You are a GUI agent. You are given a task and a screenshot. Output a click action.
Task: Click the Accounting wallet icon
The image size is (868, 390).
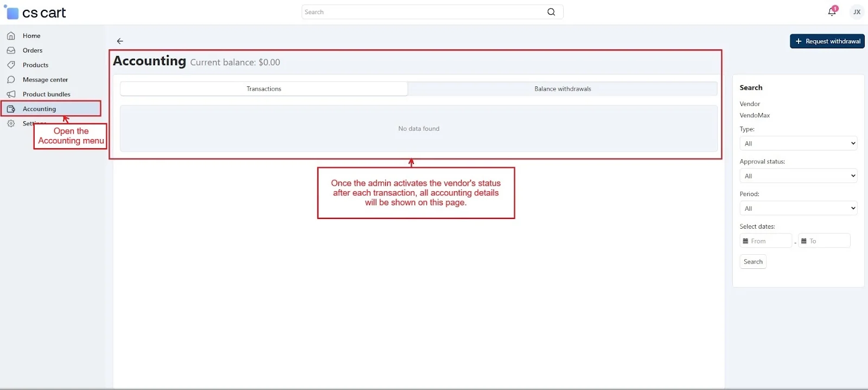pyautogui.click(x=11, y=109)
